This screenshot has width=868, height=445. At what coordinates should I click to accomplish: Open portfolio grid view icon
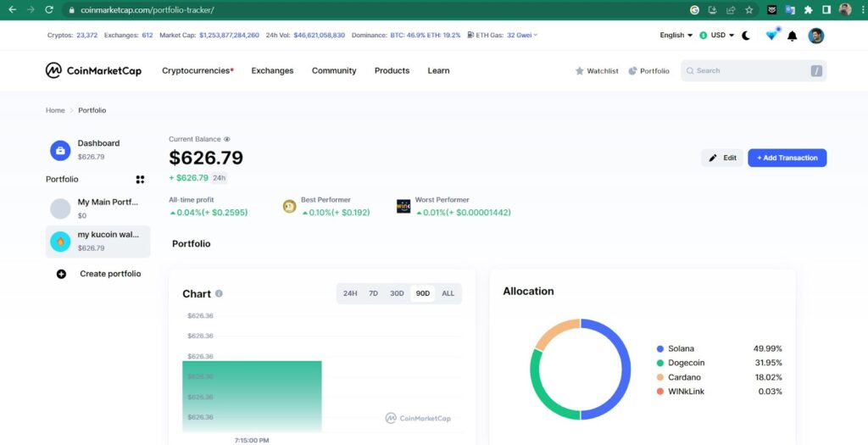tap(140, 180)
